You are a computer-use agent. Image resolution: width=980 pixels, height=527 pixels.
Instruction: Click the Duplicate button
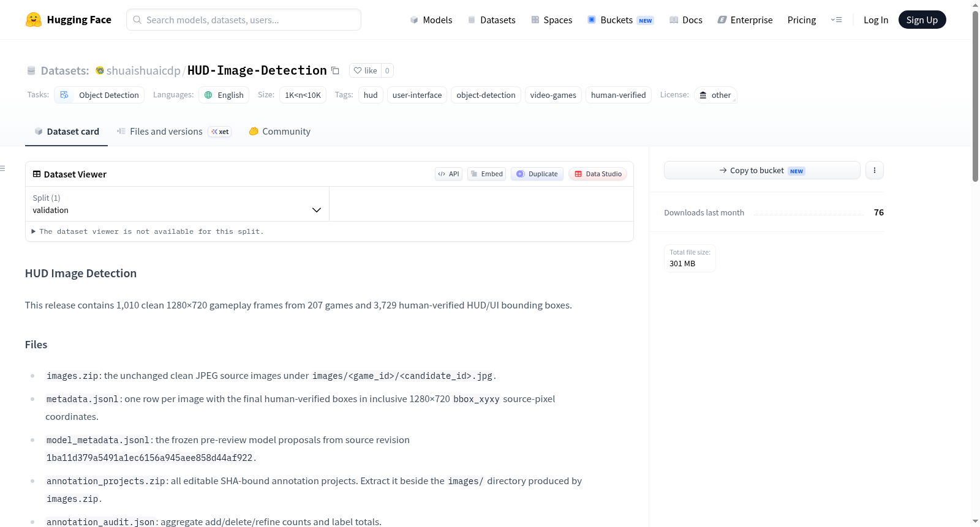coord(537,174)
